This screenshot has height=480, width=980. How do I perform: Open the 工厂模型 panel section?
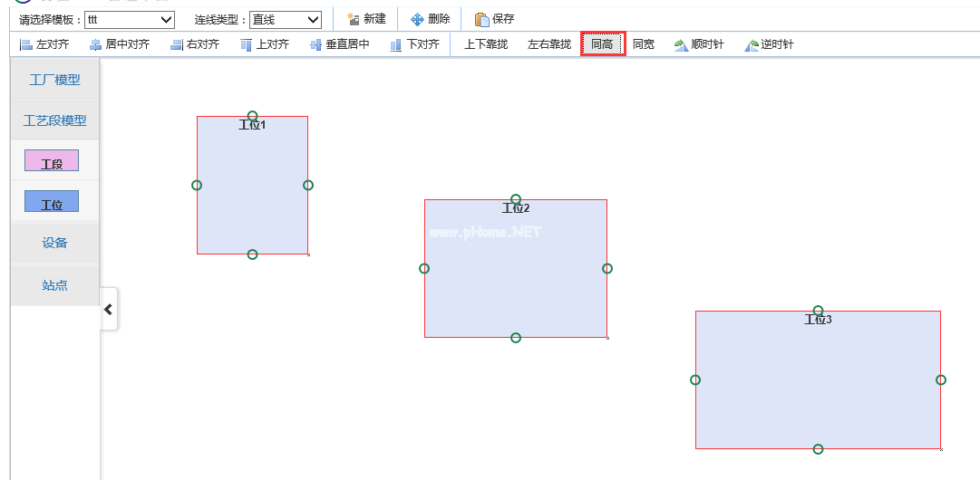click(54, 80)
